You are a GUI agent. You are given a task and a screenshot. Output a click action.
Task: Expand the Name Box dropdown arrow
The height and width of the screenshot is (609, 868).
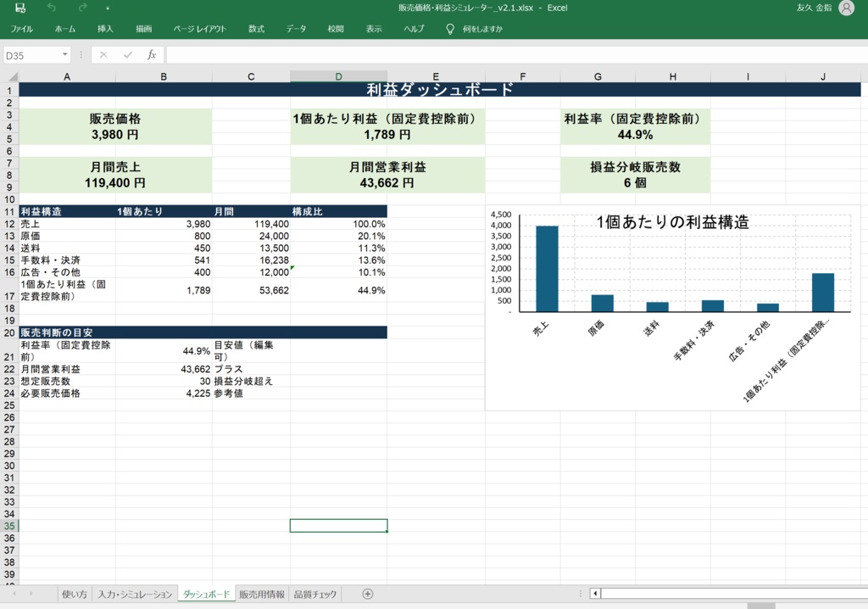point(64,55)
